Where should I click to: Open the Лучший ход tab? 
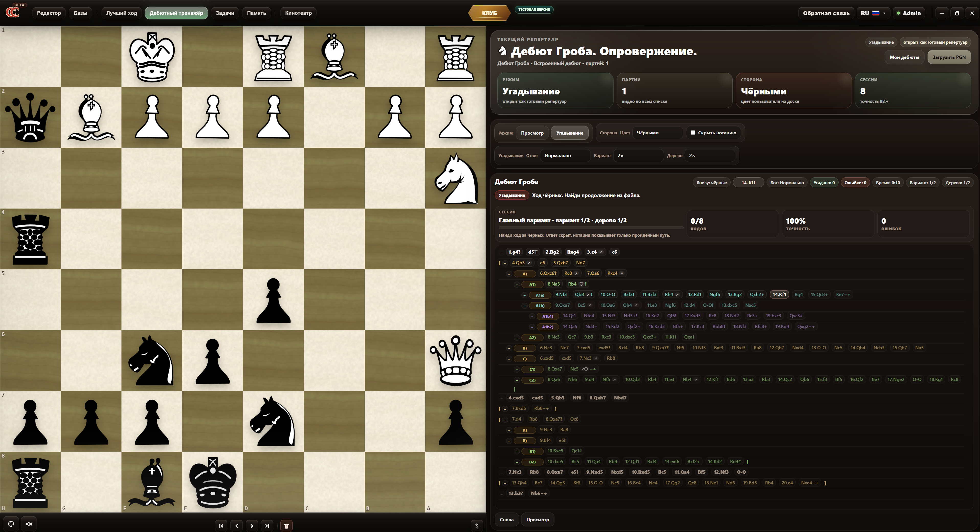click(121, 13)
